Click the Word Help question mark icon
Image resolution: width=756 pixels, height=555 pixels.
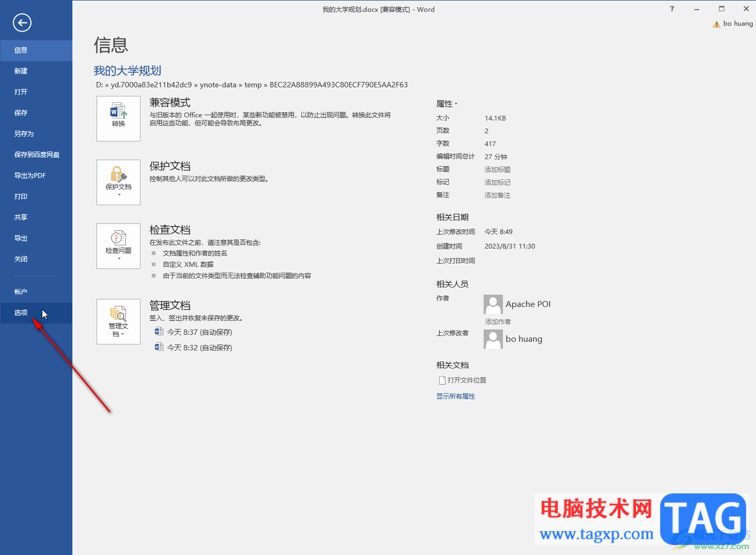coord(672,9)
